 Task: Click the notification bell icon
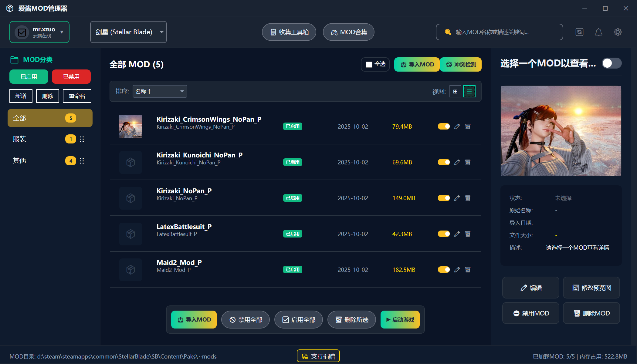(598, 32)
